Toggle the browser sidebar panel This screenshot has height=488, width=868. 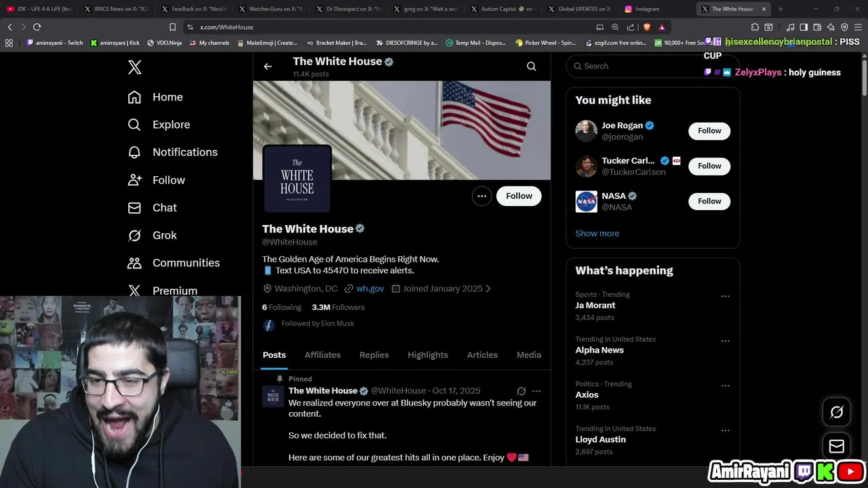pyautogui.click(x=804, y=27)
